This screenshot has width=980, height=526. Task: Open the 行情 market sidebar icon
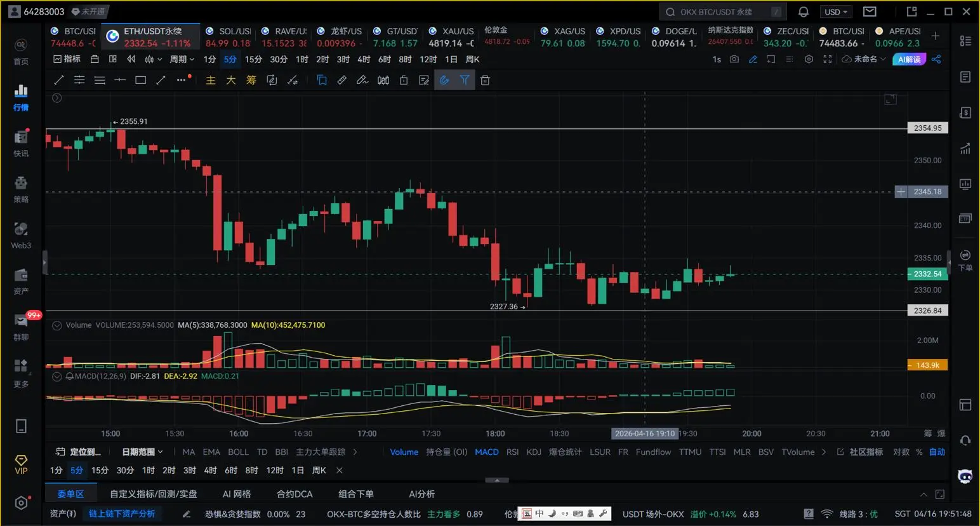click(x=21, y=97)
